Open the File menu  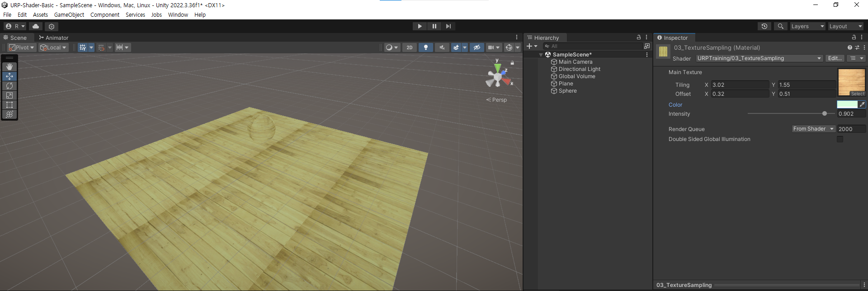(7, 15)
